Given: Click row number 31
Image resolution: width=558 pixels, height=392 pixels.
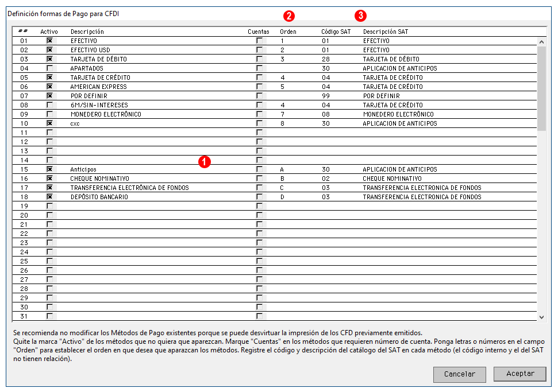Looking at the screenshot, I should [x=24, y=316].
